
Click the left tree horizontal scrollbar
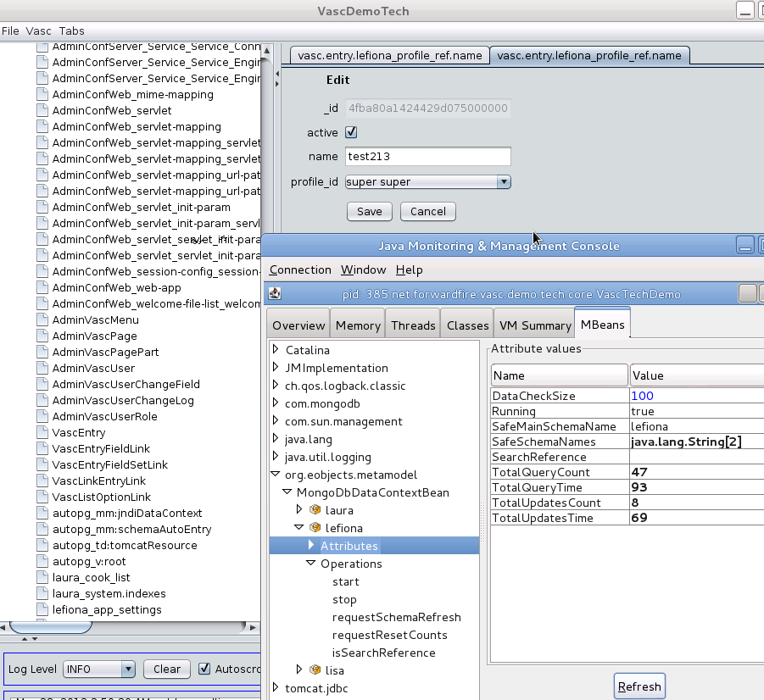[127, 627]
